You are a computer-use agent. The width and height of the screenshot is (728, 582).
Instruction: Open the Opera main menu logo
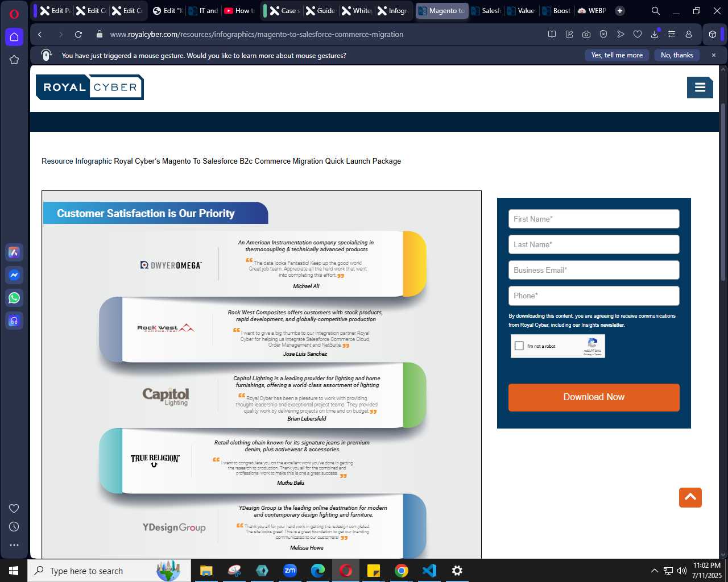[x=14, y=14]
